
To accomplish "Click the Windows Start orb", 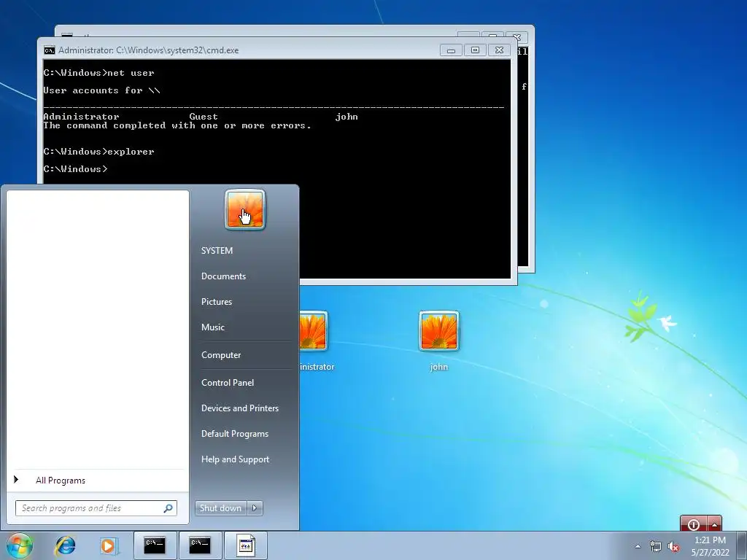I will click(19, 545).
